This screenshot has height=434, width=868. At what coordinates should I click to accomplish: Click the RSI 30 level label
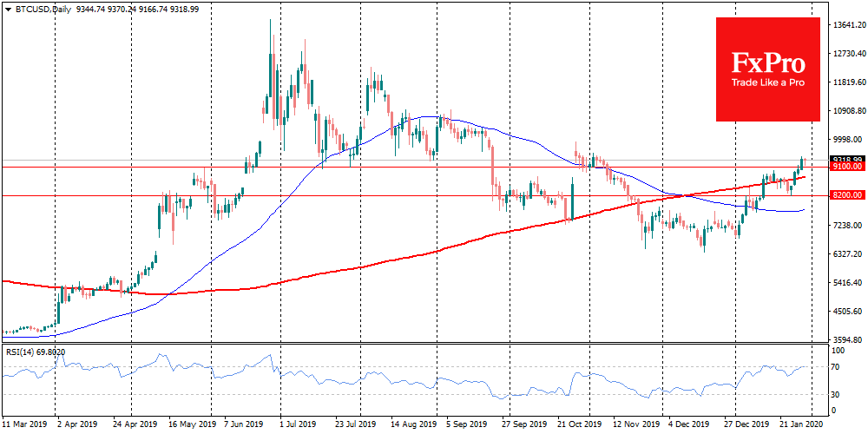(x=837, y=395)
